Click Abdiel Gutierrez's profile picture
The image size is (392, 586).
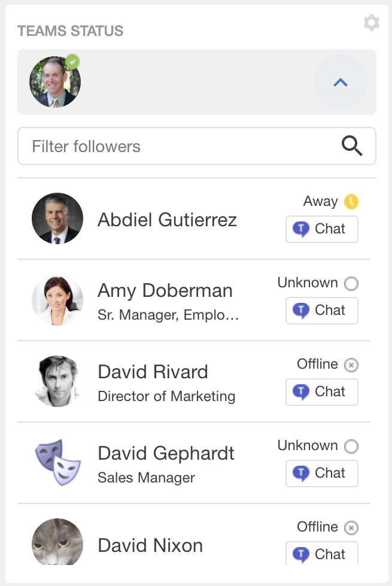(x=57, y=218)
